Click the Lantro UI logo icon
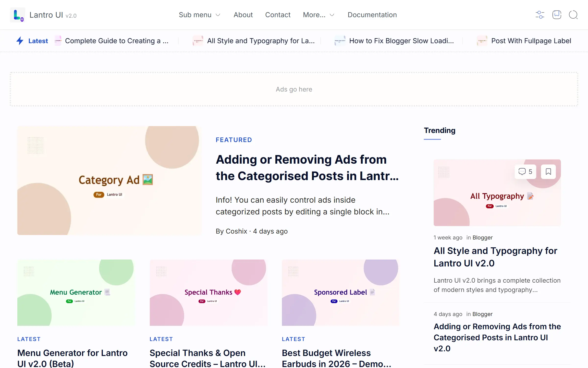Image resolution: width=588 pixels, height=368 pixels. tap(17, 15)
